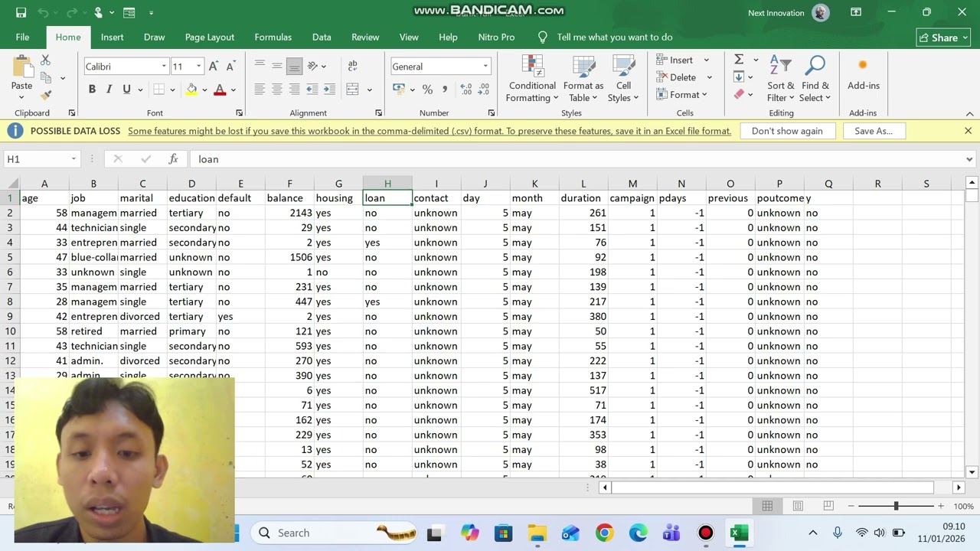
Task: Open the font name Calibri dropdown
Action: tap(163, 67)
